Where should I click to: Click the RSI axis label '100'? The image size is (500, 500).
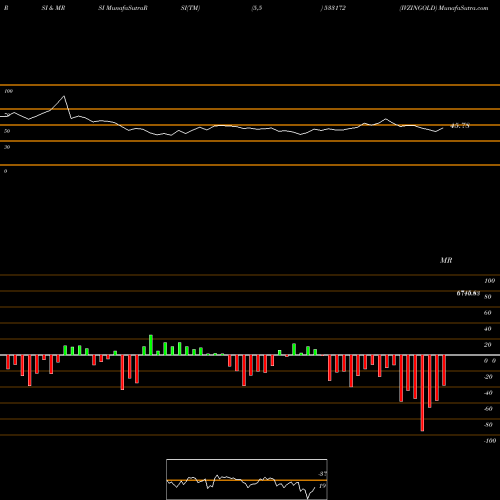click(8, 91)
